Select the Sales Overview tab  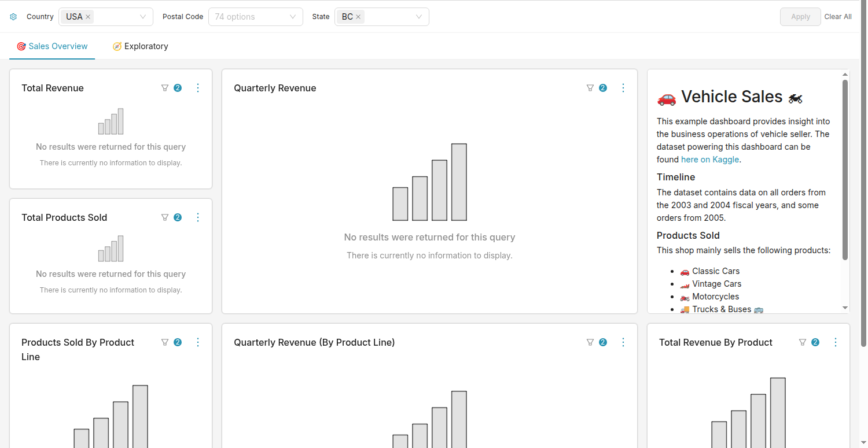coord(52,46)
